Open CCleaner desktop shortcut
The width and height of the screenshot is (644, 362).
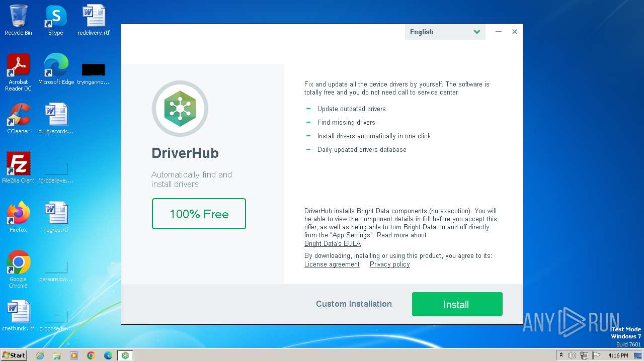[x=18, y=119]
